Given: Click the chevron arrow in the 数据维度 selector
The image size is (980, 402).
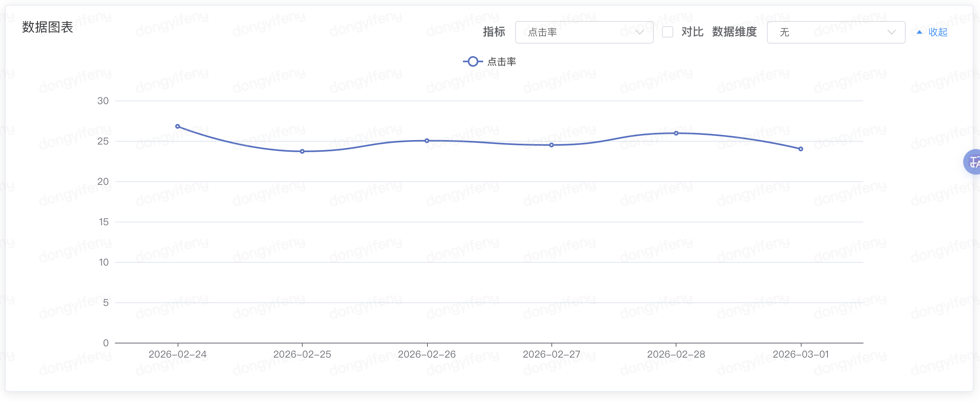Looking at the screenshot, I should click(x=891, y=32).
